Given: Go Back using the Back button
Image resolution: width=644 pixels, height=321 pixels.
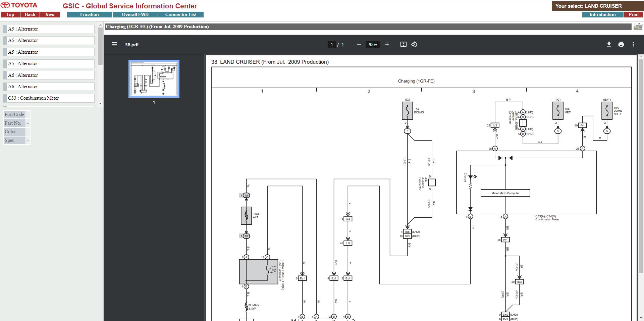Looking at the screenshot, I should click(30, 14).
